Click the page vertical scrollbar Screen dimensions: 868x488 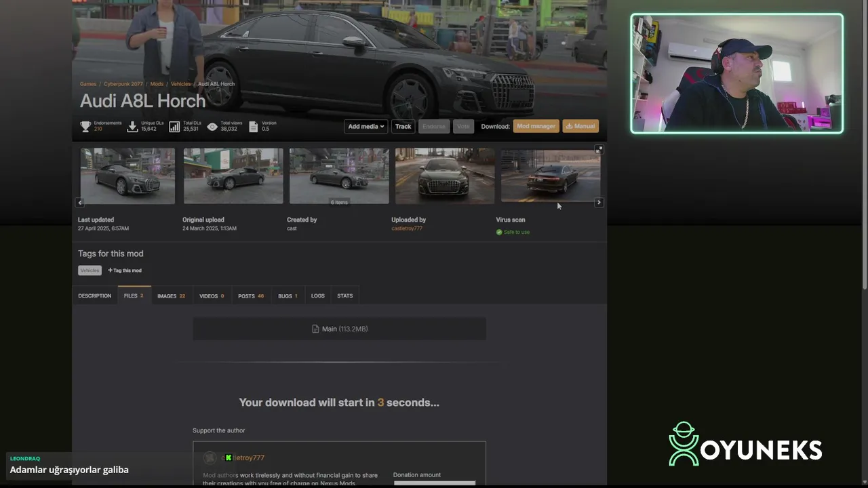[x=864, y=146]
